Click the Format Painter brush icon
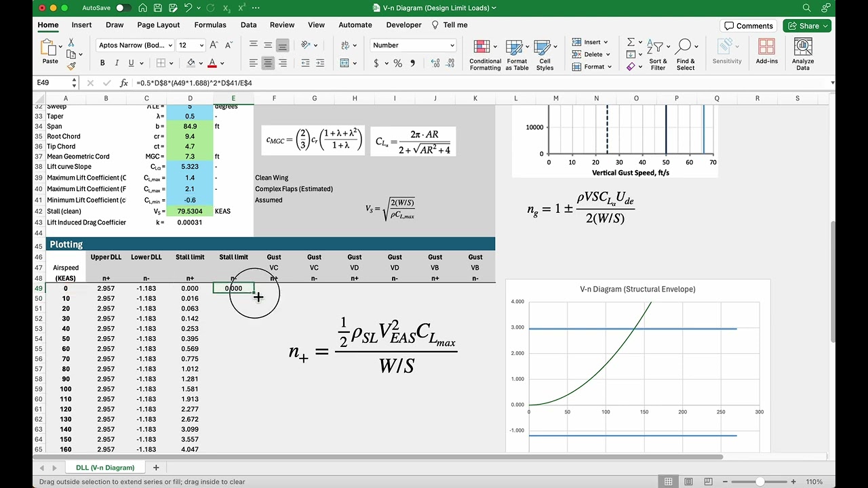Screen dimensions: 868x488 point(71,66)
